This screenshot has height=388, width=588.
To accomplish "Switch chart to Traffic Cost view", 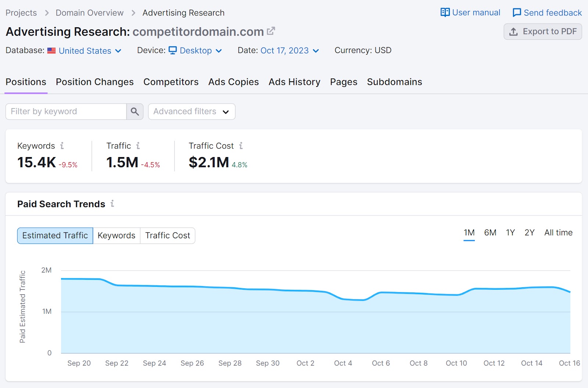I will point(167,235).
